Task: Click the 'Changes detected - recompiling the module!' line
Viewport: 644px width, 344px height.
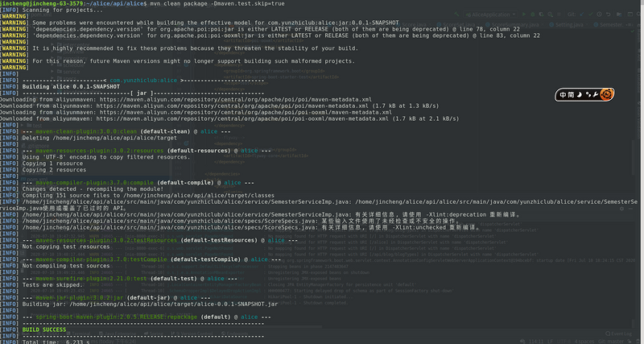Action: [x=93, y=189]
